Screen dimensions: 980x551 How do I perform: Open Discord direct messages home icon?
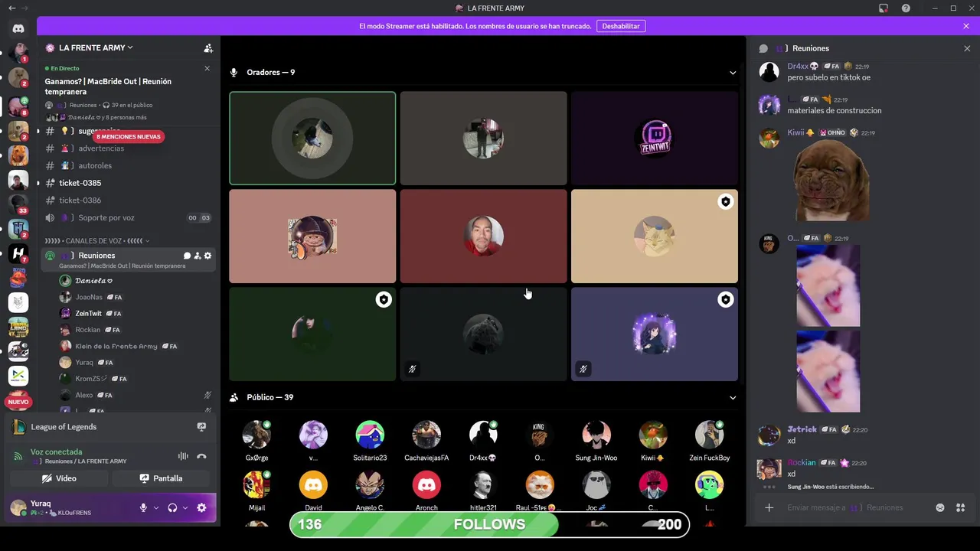click(x=18, y=28)
